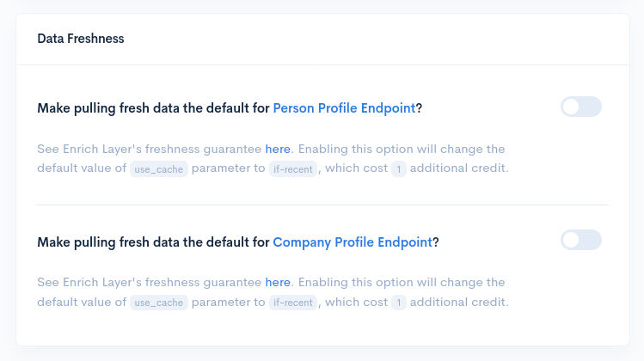The height and width of the screenshot is (361, 644).
Task: Open the Person Profile Endpoint link
Action: [344, 108]
